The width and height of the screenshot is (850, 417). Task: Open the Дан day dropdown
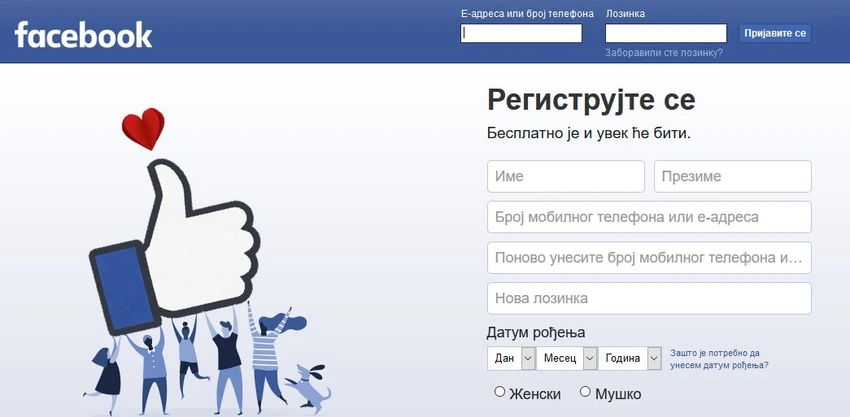tap(512, 358)
